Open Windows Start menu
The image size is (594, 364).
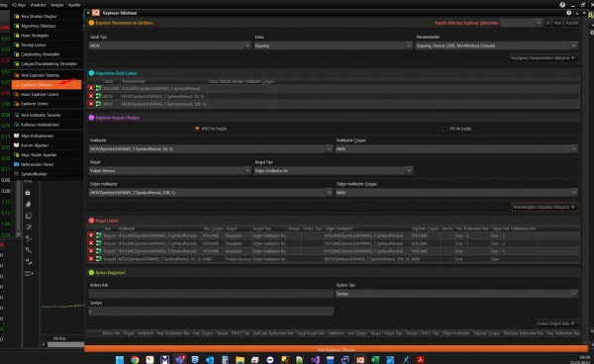click(120, 359)
